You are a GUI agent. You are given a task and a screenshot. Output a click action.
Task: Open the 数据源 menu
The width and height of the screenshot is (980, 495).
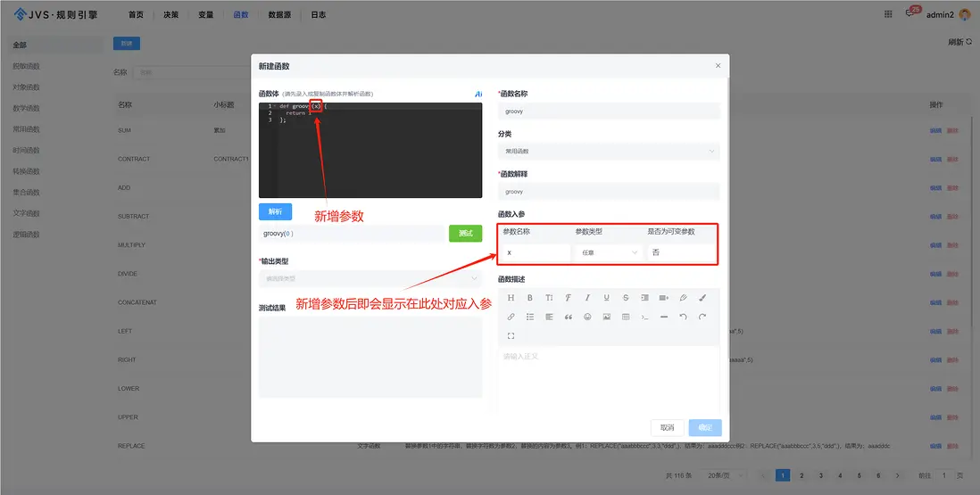click(279, 15)
